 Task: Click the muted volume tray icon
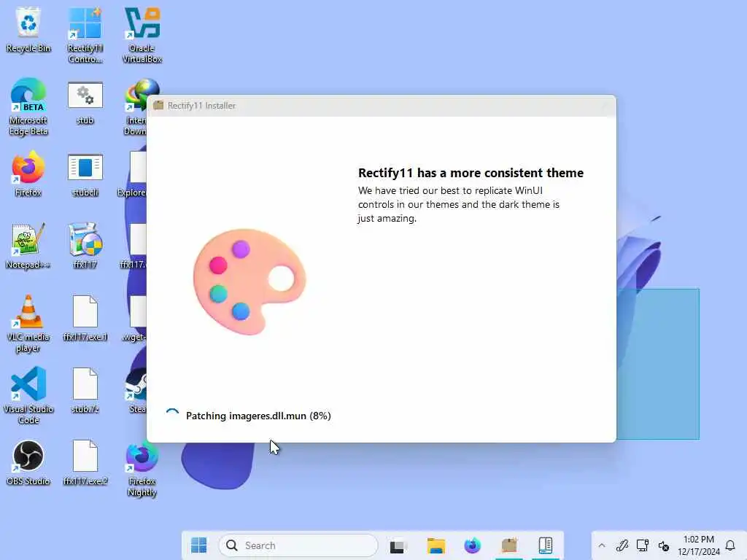[664, 545]
